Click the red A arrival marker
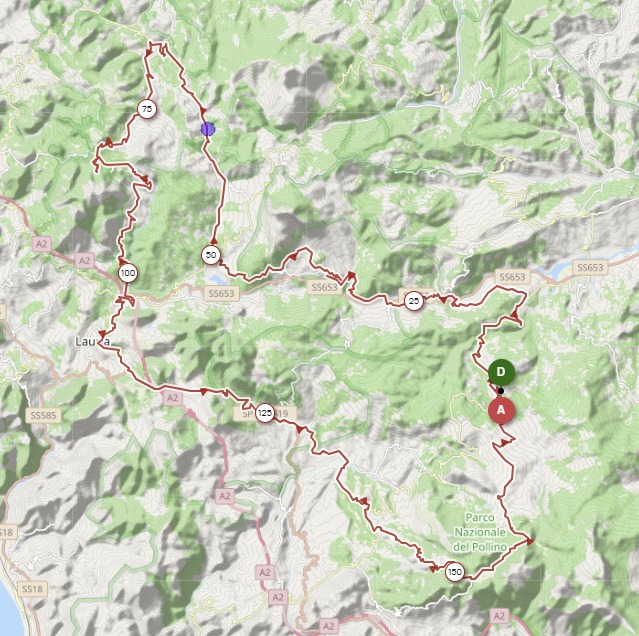This screenshot has width=639, height=636. pos(501,410)
